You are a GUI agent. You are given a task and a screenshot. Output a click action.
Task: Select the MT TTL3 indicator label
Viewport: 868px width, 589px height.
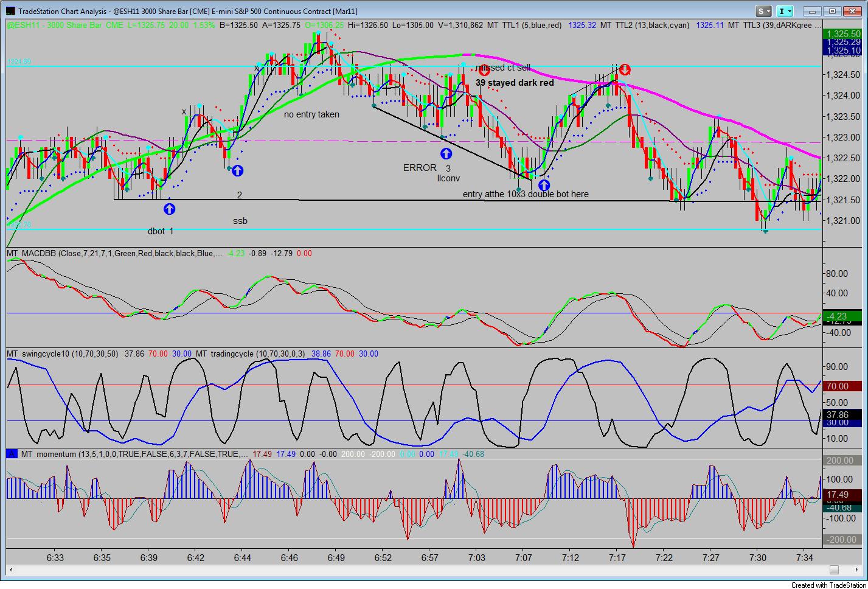(x=774, y=25)
